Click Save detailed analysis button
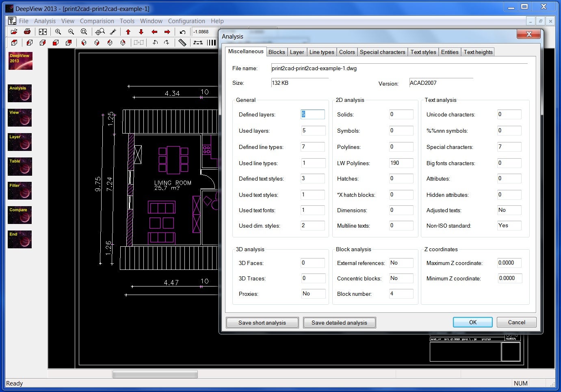Image resolution: width=561 pixels, height=392 pixels. point(339,323)
